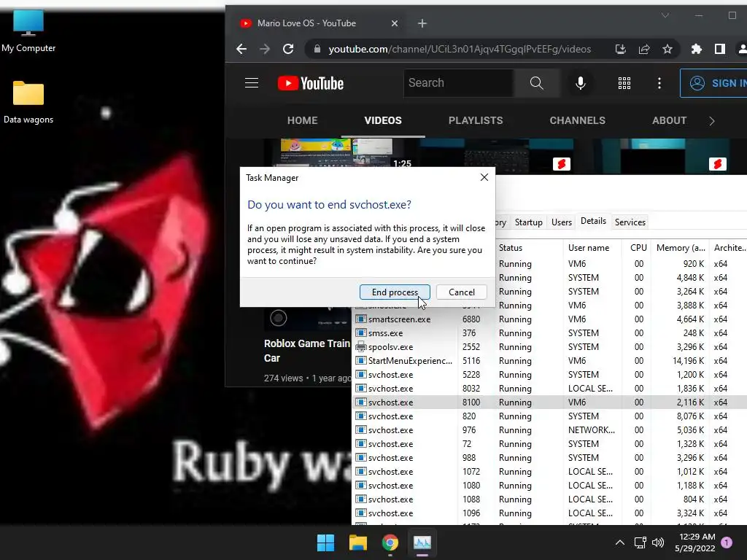Sort by Memory column header

tap(680, 248)
